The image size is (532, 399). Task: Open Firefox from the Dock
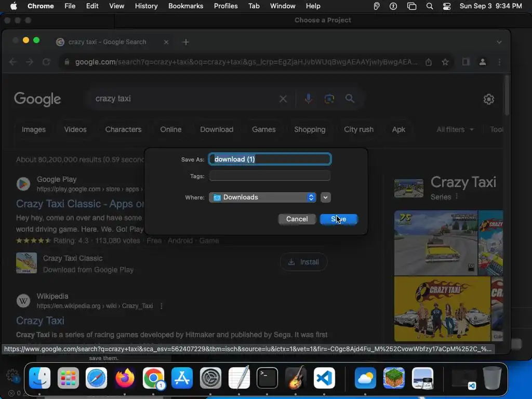(x=125, y=378)
